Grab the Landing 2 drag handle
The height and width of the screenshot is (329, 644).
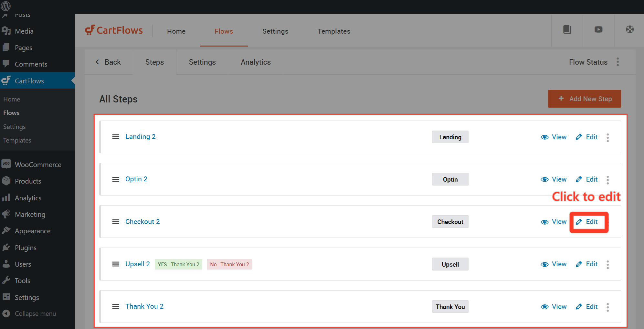click(116, 137)
